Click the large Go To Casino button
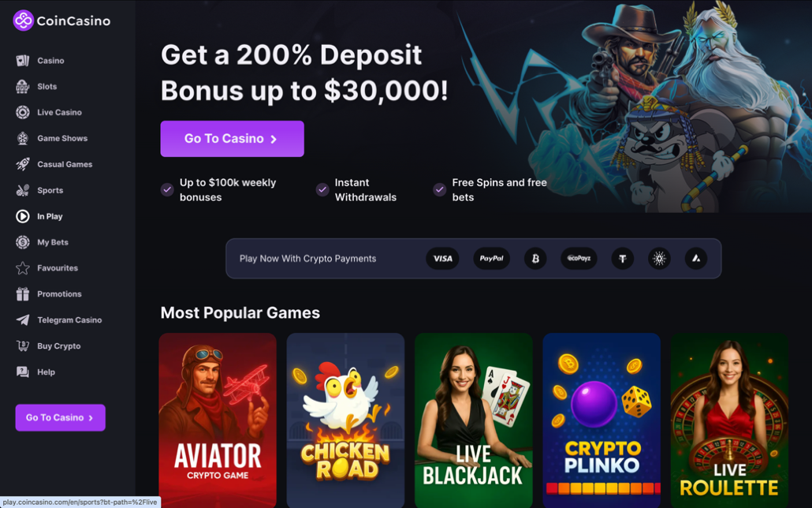 [232, 139]
